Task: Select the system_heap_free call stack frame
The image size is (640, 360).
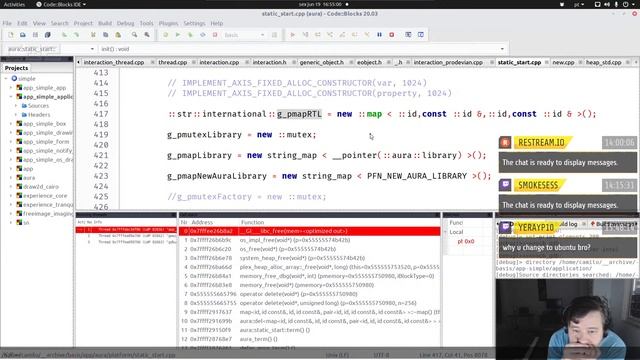Action: click(x=309, y=258)
